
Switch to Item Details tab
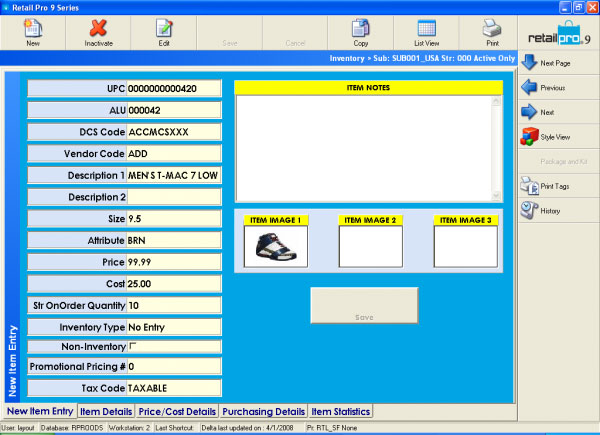[106, 412]
